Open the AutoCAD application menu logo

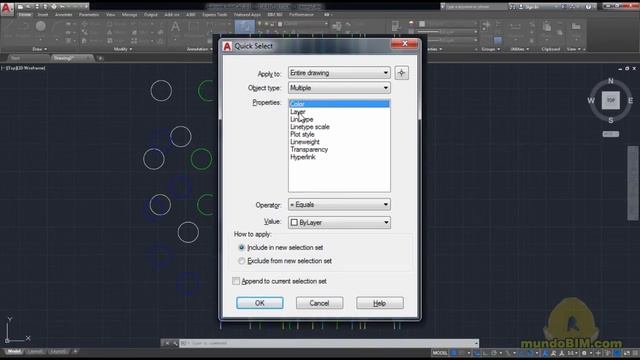tap(6, 8)
